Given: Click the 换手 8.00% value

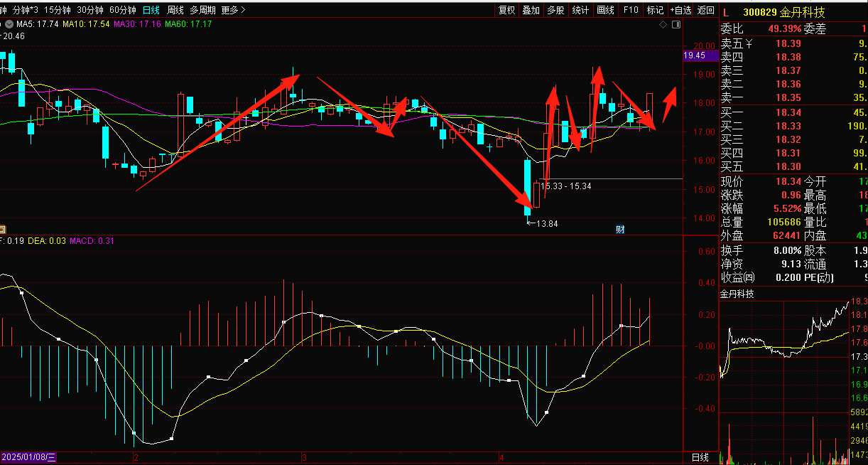Looking at the screenshot, I should [786, 250].
